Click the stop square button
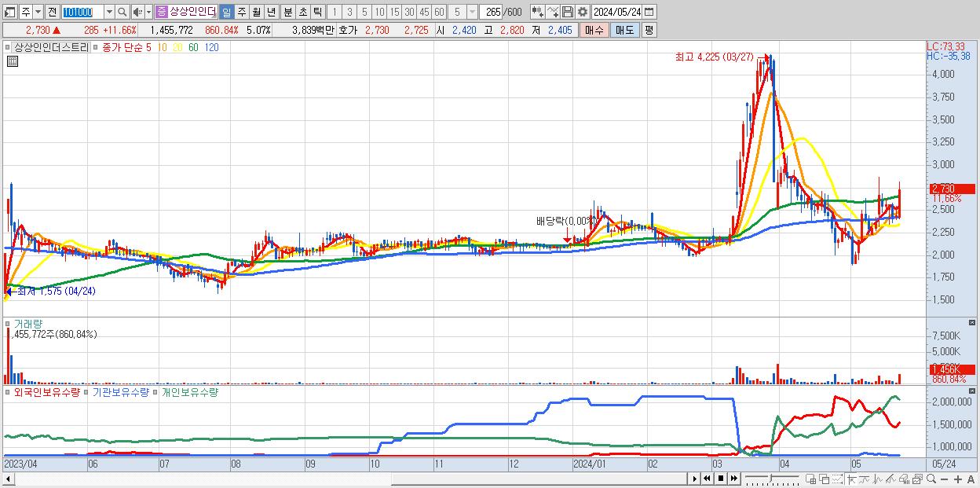 720,479
